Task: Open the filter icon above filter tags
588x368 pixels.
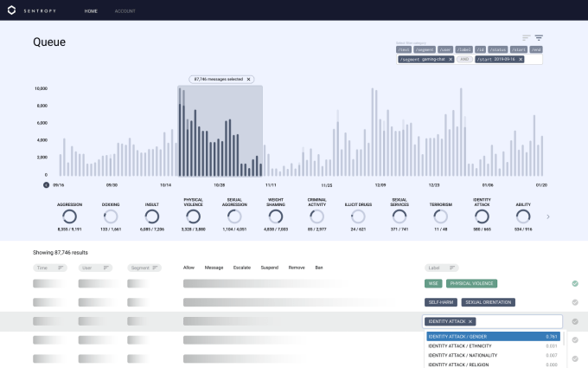Action: tap(539, 37)
